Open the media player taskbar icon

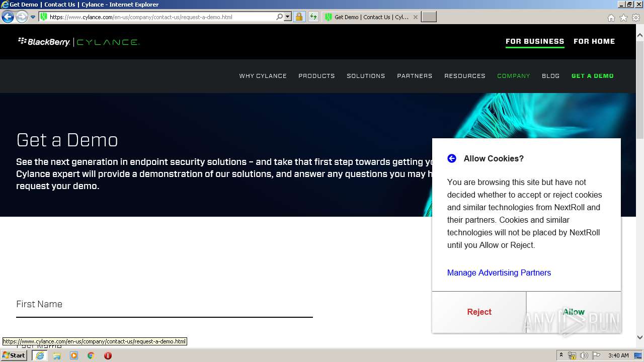click(74, 355)
